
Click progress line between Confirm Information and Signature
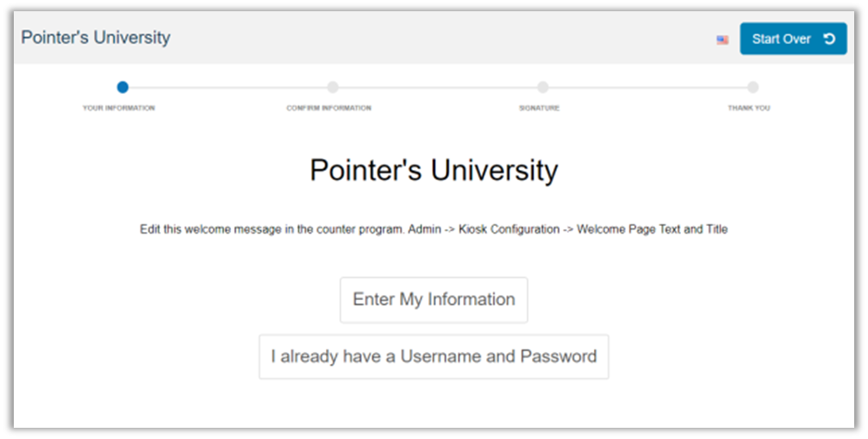pyautogui.click(x=438, y=87)
